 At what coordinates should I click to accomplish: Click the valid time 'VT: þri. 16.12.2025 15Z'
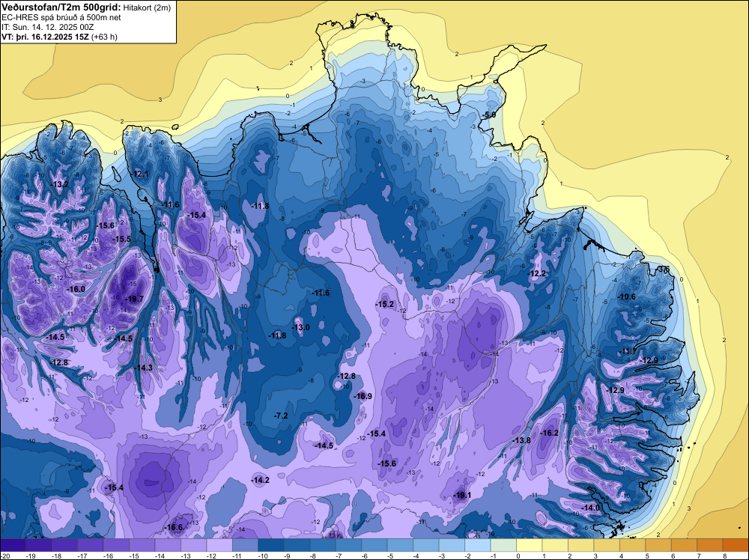(x=45, y=37)
